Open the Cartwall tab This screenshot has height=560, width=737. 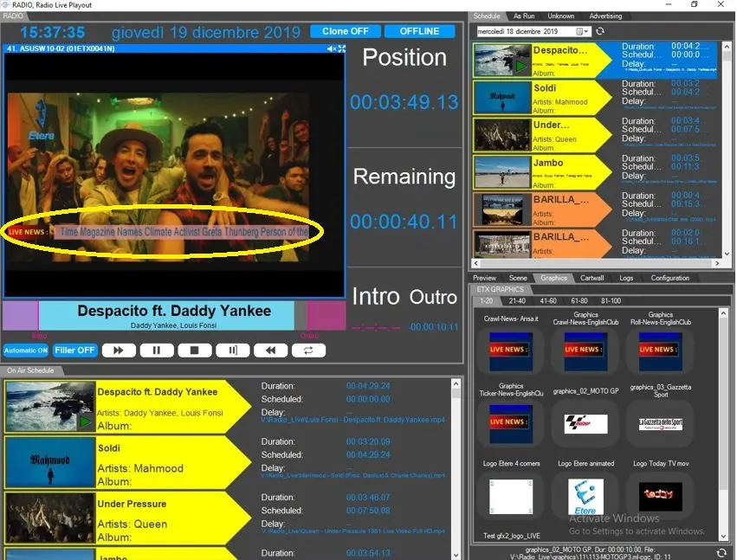pyautogui.click(x=592, y=278)
